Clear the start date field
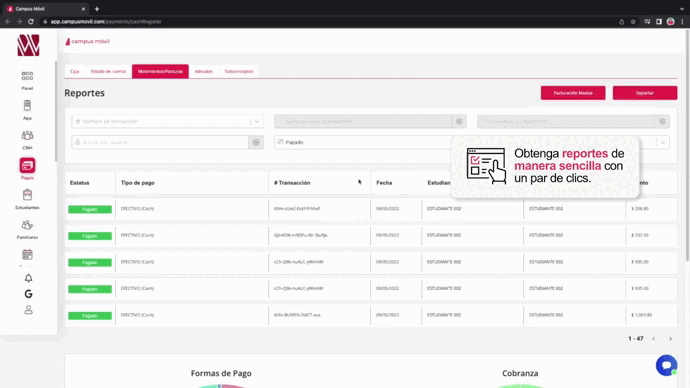The height and width of the screenshot is (388, 690). (459, 121)
